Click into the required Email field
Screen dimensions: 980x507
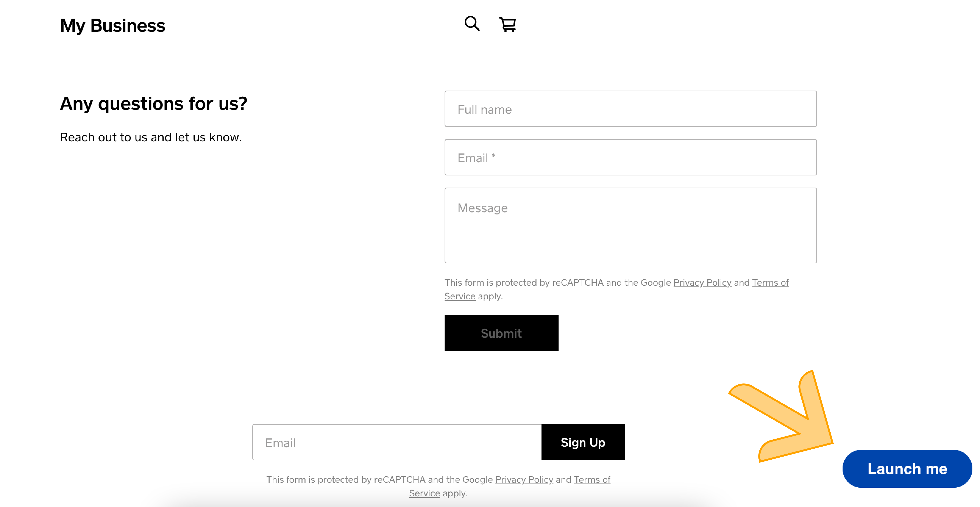630,157
